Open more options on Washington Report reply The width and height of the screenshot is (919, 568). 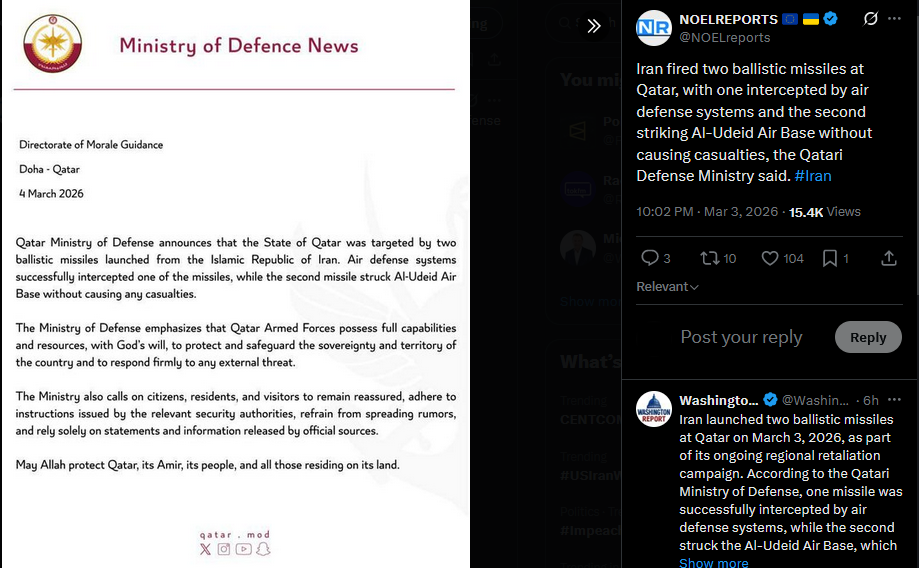(894, 400)
